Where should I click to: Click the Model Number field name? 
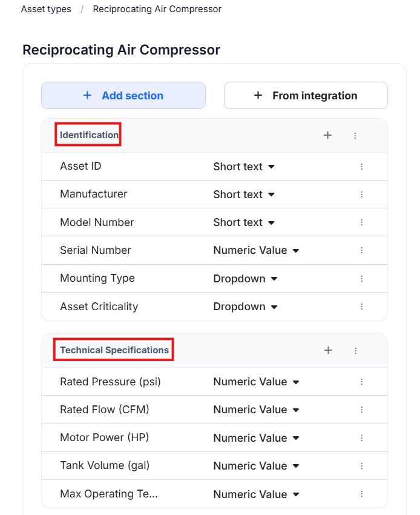point(97,222)
